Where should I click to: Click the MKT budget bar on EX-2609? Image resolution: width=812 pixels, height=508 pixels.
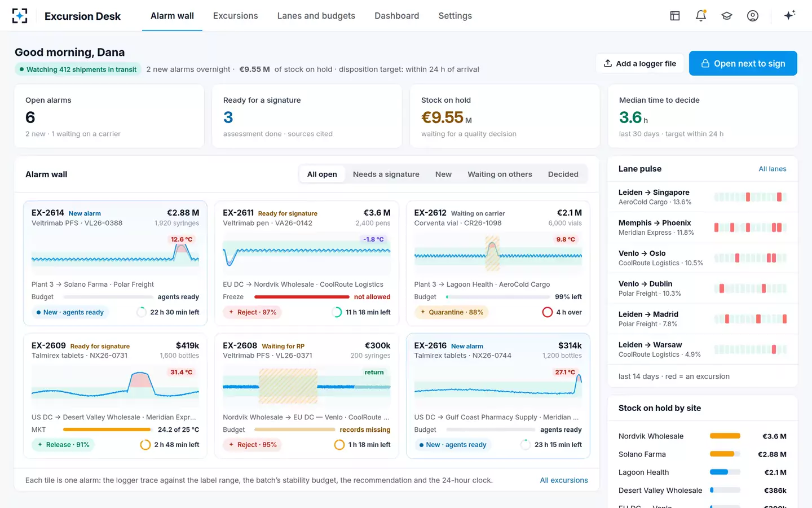coord(107,430)
